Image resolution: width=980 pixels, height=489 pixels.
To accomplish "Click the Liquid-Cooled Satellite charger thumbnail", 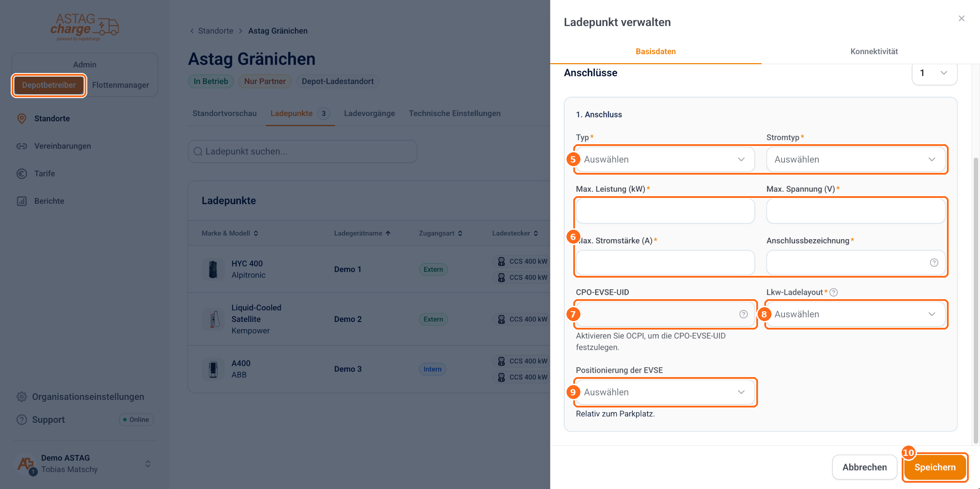I will (x=213, y=319).
